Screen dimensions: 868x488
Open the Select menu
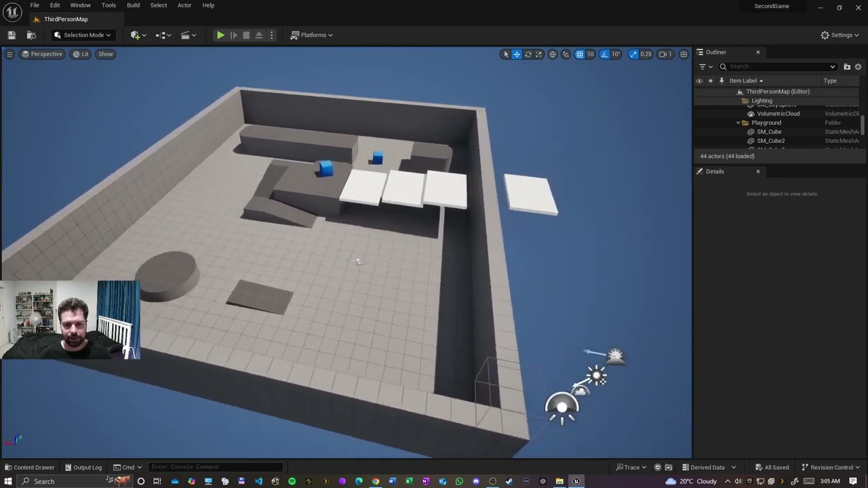click(x=159, y=5)
